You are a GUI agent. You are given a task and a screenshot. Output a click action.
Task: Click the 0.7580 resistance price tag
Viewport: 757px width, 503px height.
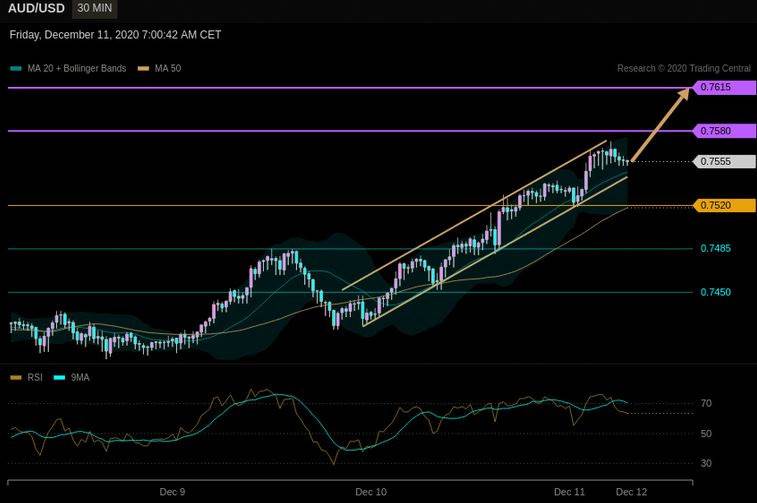[724, 131]
